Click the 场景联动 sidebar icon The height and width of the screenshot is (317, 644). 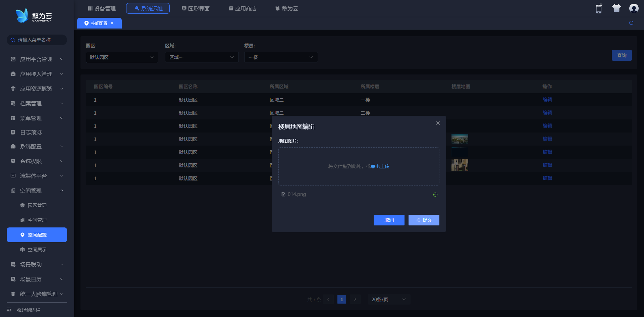13,264
